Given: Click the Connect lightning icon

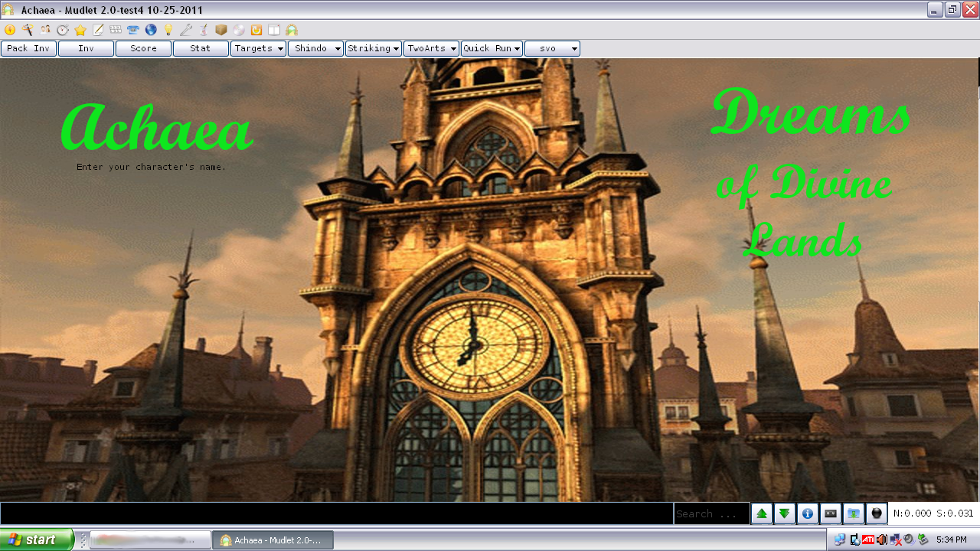Looking at the screenshot, I should tap(10, 30).
